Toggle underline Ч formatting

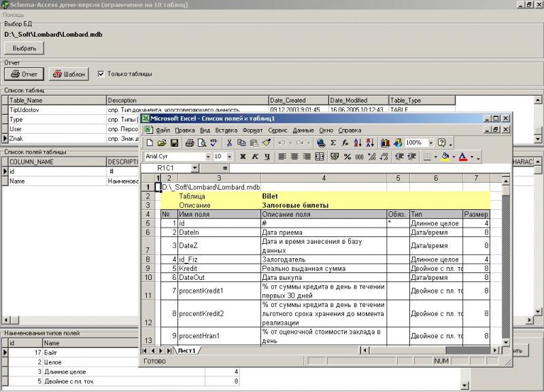click(x=267, y=157)
